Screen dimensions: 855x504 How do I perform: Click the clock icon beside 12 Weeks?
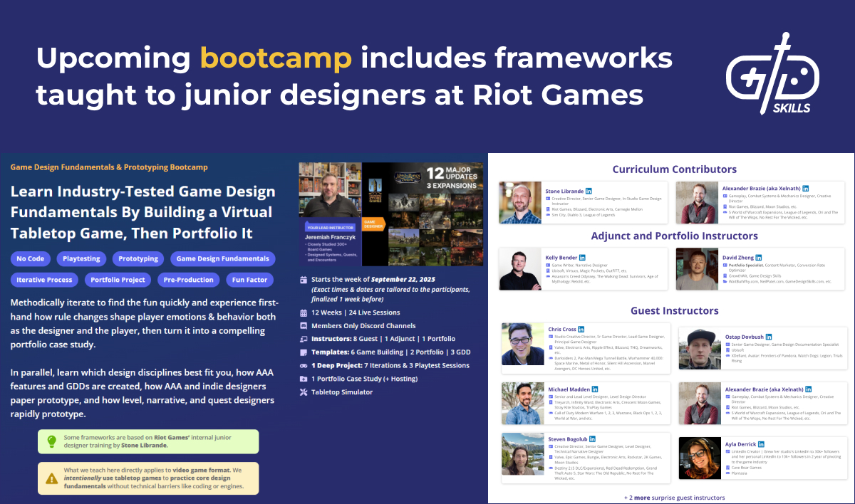point(304,313)
